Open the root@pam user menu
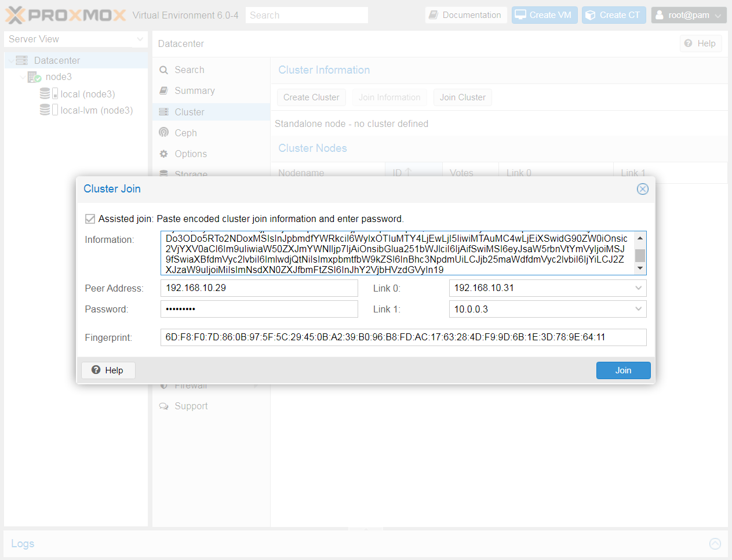 [x=689, y=15]
